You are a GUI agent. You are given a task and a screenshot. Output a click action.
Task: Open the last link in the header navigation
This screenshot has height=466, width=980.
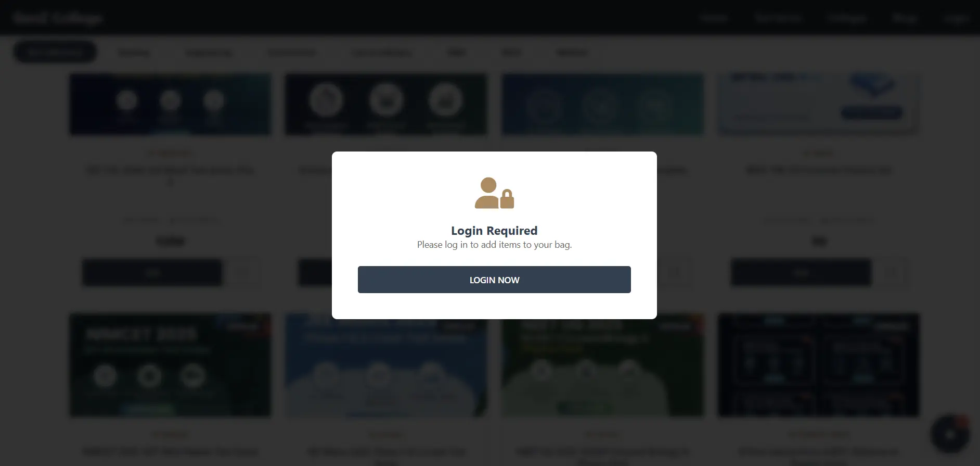point(956,18)
